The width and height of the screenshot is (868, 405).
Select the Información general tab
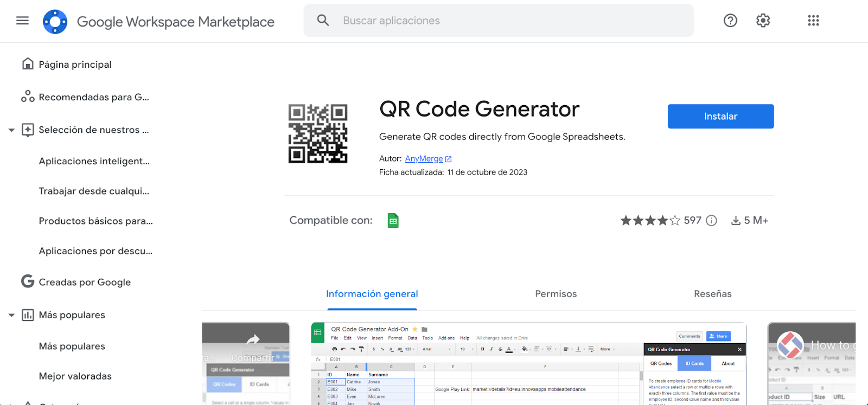tap(372, 294)
